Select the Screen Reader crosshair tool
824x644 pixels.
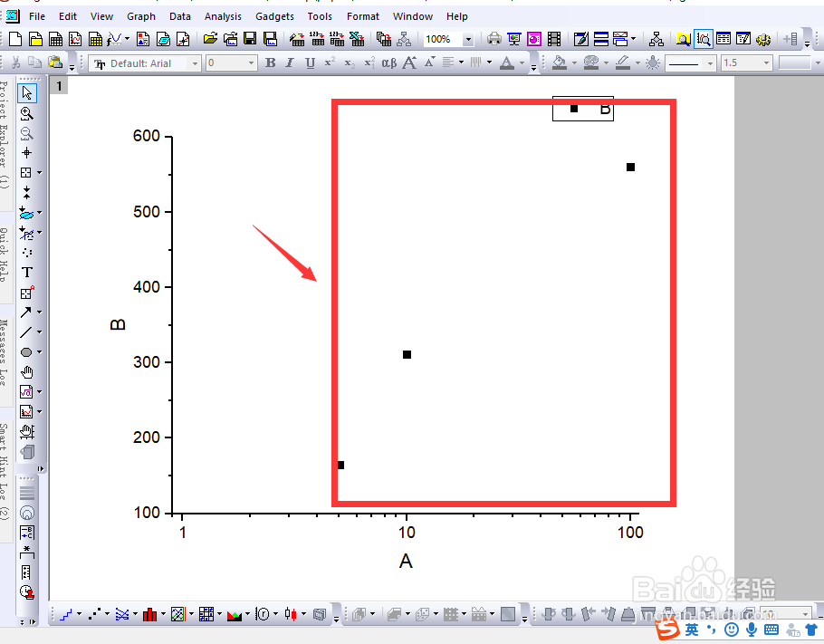pyautogui.click(x=26, y=153)
